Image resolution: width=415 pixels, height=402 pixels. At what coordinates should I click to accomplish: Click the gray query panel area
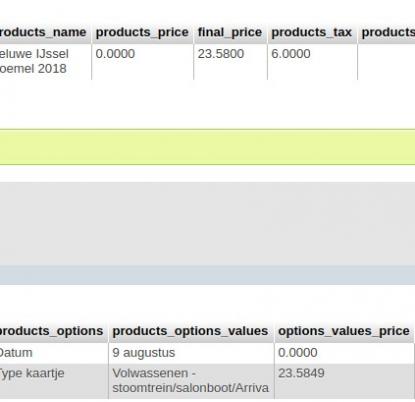click(x=207, y=223)
